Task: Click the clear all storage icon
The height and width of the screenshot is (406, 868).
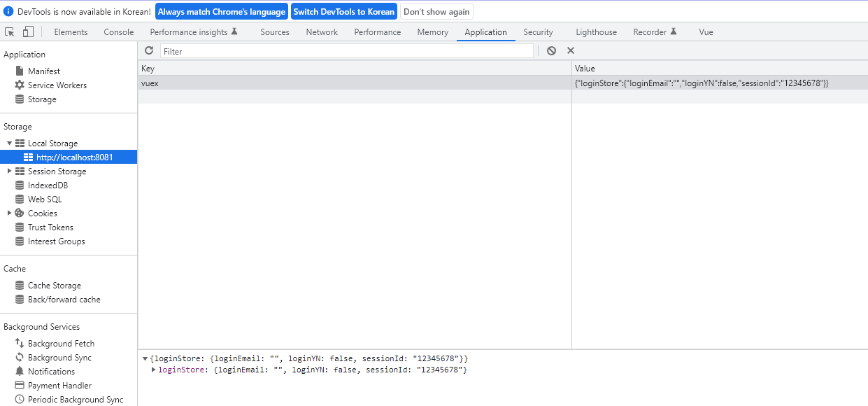Action: 552,50
